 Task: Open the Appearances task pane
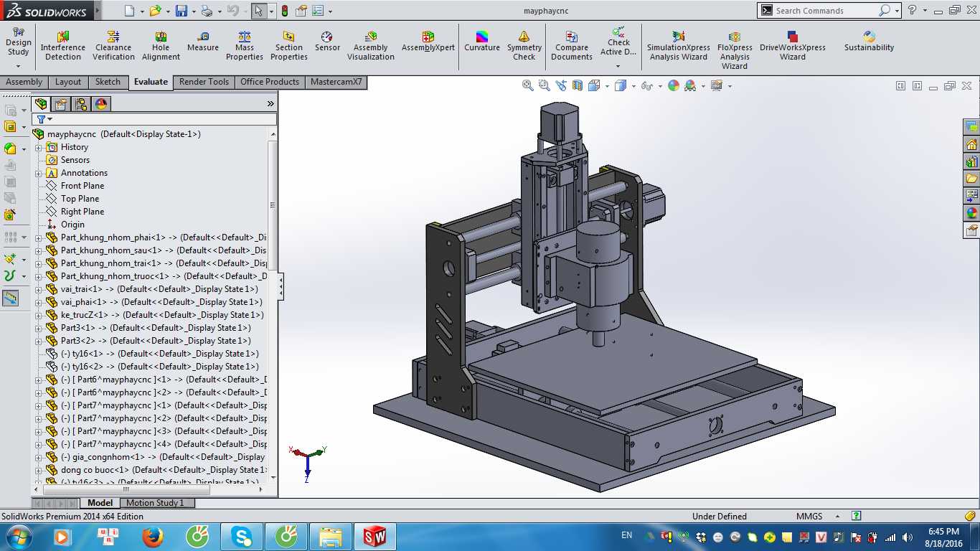(x=972, y=213)
